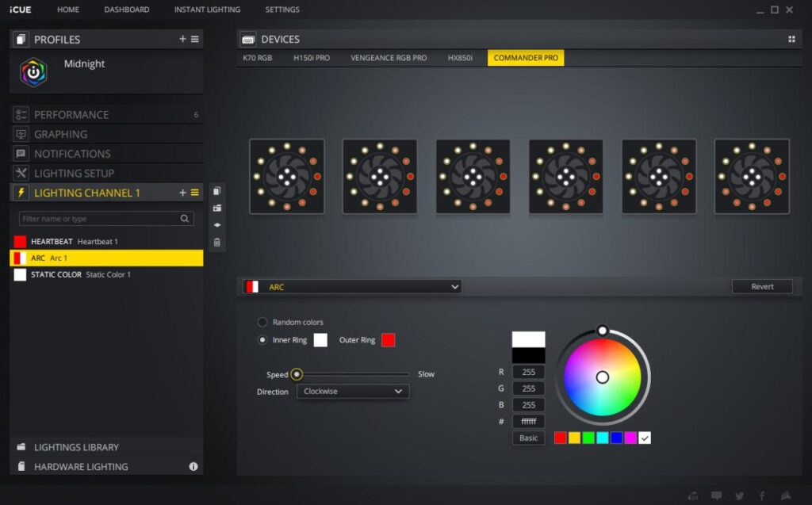
Task: Open the INSTANT LIGHTING menu
Action: click(207, 10)
